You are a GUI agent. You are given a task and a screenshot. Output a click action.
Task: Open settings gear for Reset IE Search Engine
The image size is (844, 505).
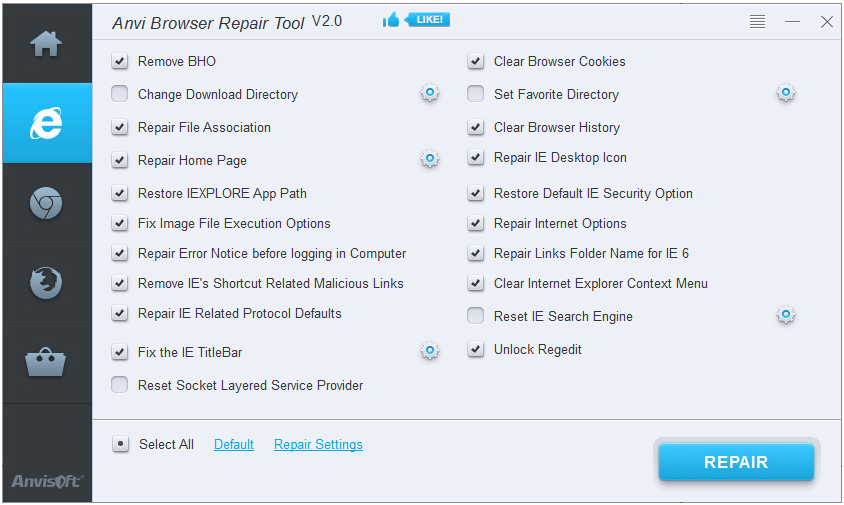coord(786,316)
